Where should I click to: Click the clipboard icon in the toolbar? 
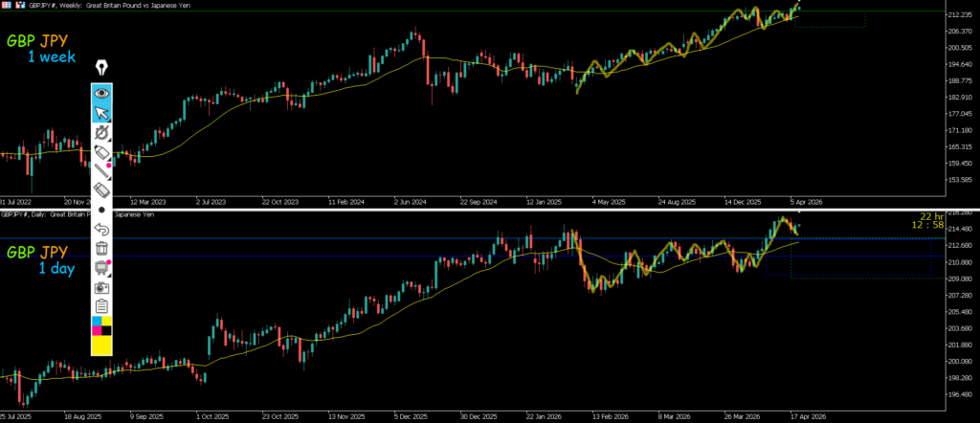(x=102, y=306)
